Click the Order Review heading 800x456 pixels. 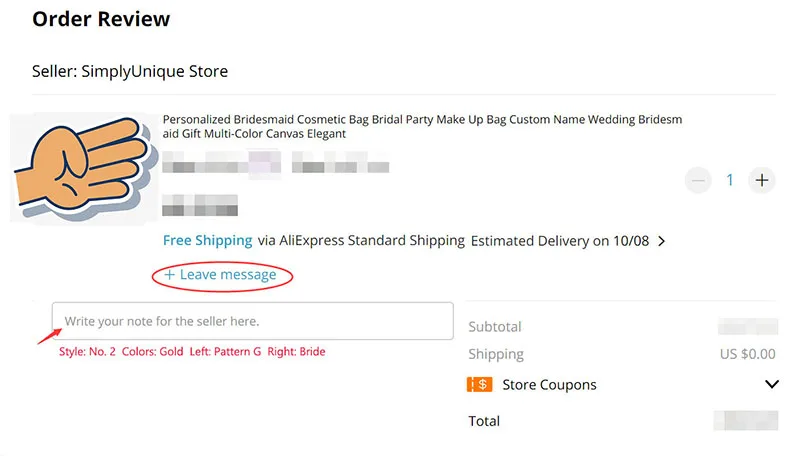(101, 19)
